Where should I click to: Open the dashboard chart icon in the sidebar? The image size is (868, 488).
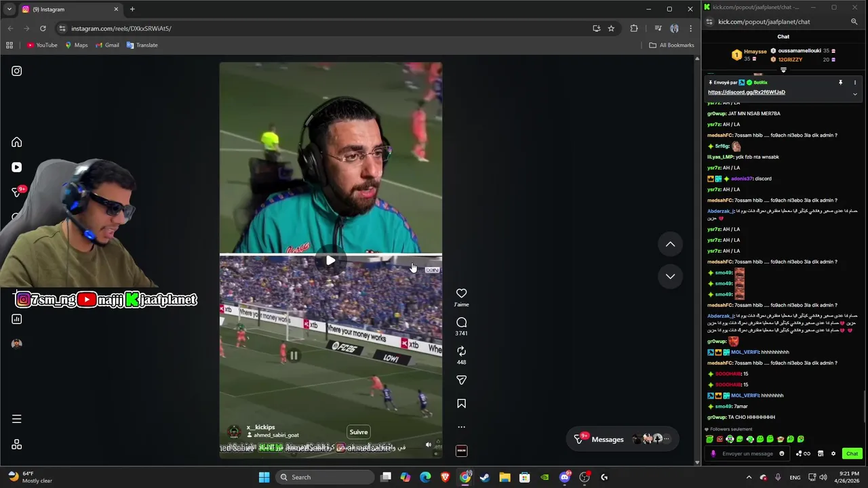(x=16, y=319)
